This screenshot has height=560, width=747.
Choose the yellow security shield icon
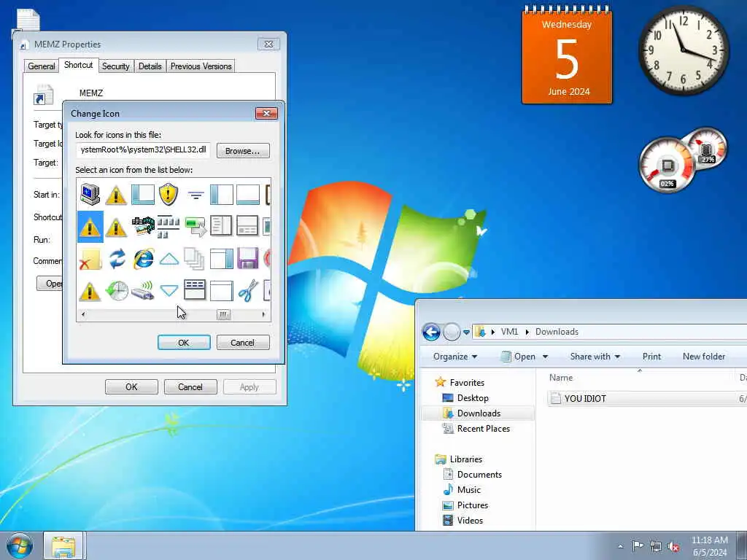tap(169, 194)
